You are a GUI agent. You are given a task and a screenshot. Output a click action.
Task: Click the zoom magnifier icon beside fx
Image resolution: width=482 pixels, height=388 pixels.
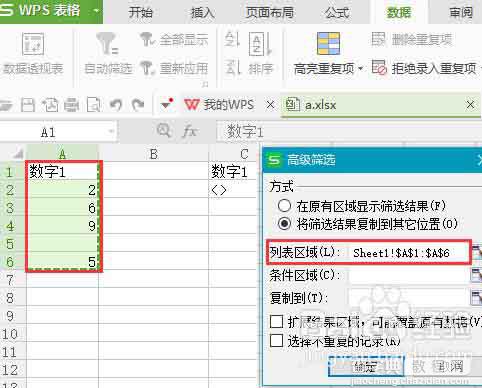tap(164, 131)
